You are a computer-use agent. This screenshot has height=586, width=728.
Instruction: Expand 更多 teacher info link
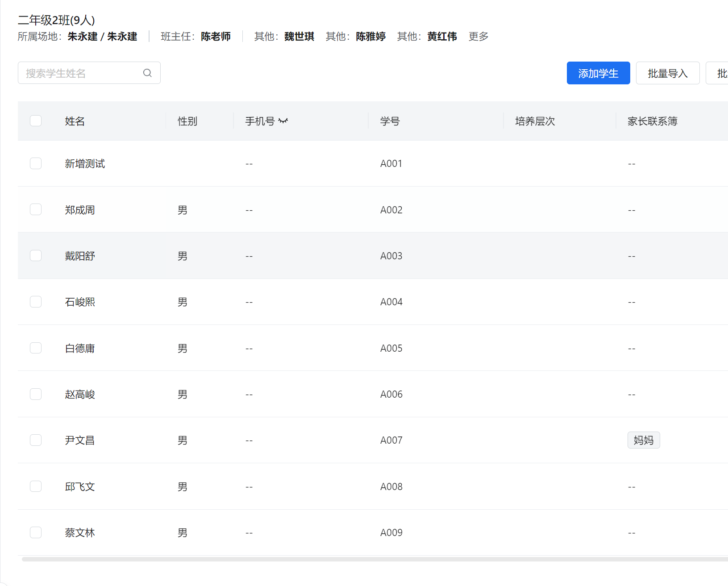(x=478, y=36)
